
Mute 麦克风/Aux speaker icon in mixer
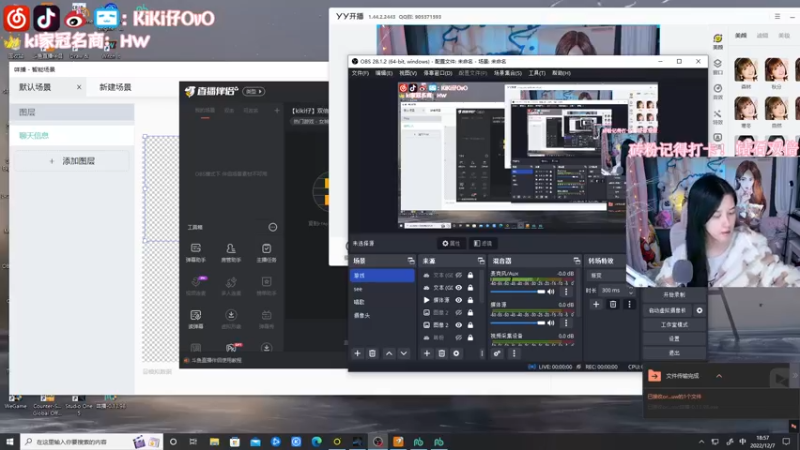[551, 292]
